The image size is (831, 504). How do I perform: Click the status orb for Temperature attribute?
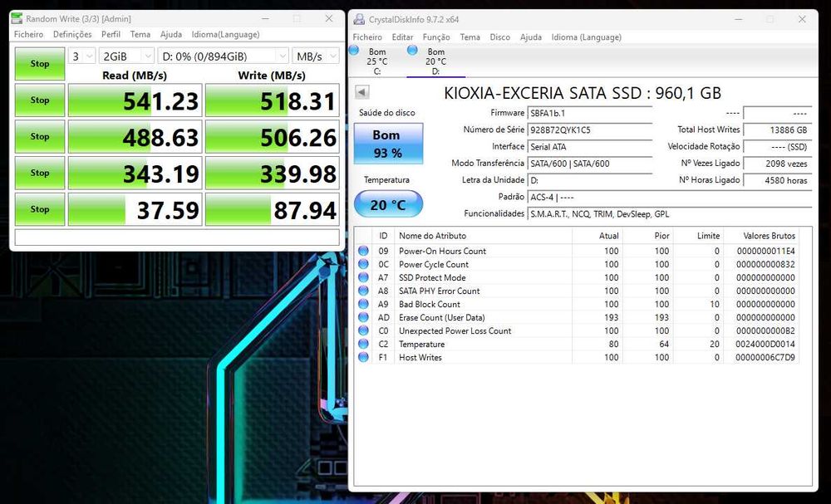(x=363, y=344)
